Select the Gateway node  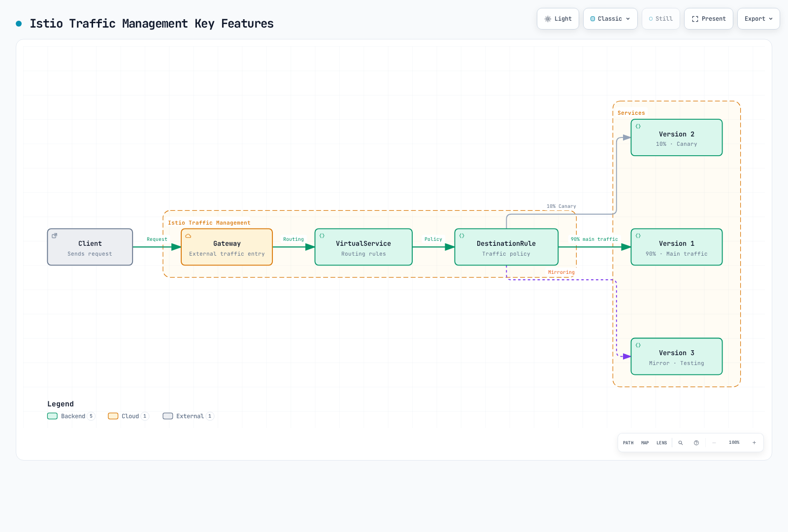[227, 247]
